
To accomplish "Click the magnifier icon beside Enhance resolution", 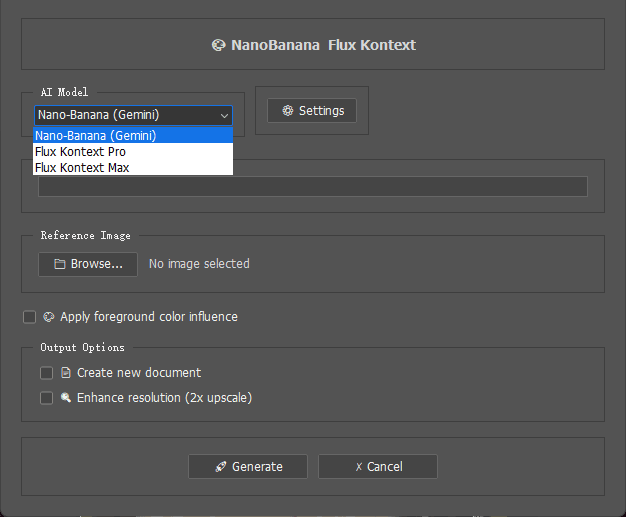I will [x=66, y=398].
